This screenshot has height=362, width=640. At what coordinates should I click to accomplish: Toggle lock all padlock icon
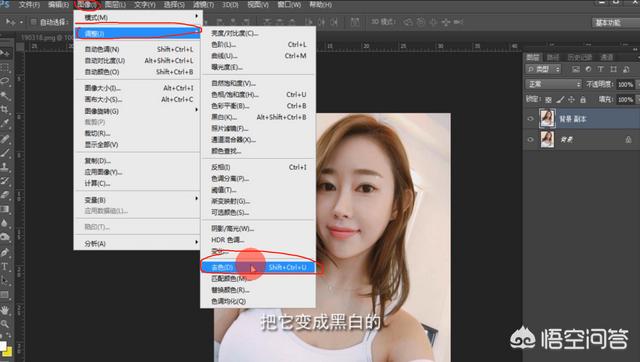point(583,100)
